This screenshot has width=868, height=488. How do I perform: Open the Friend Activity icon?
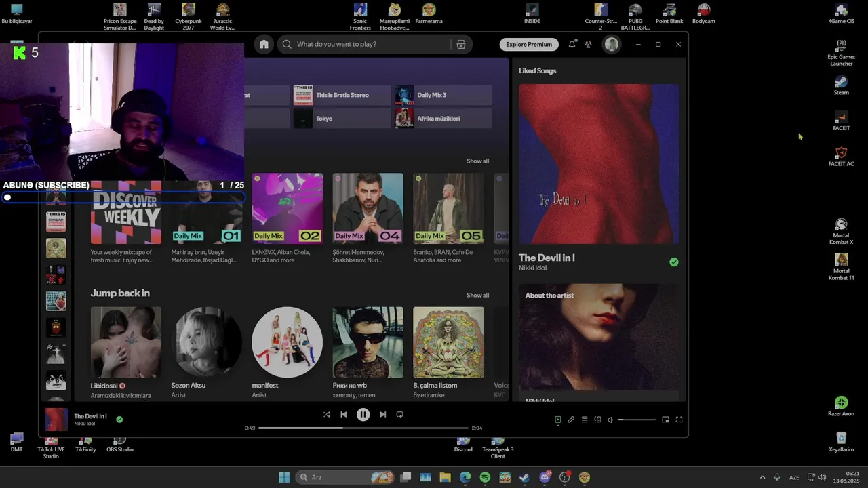pos(588,44)
